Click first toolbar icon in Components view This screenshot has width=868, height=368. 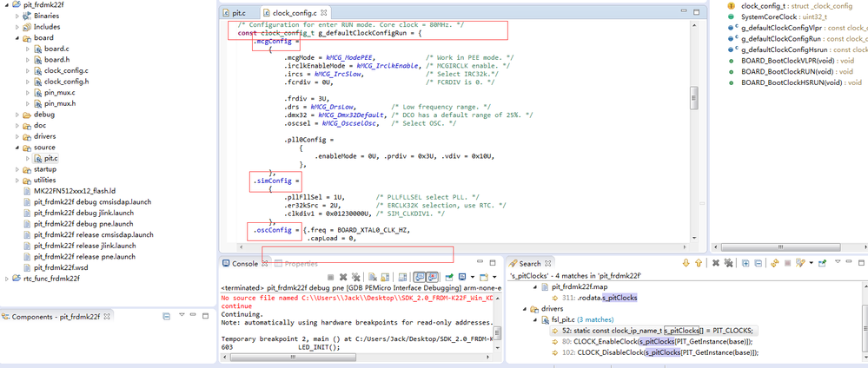[166, 317]
